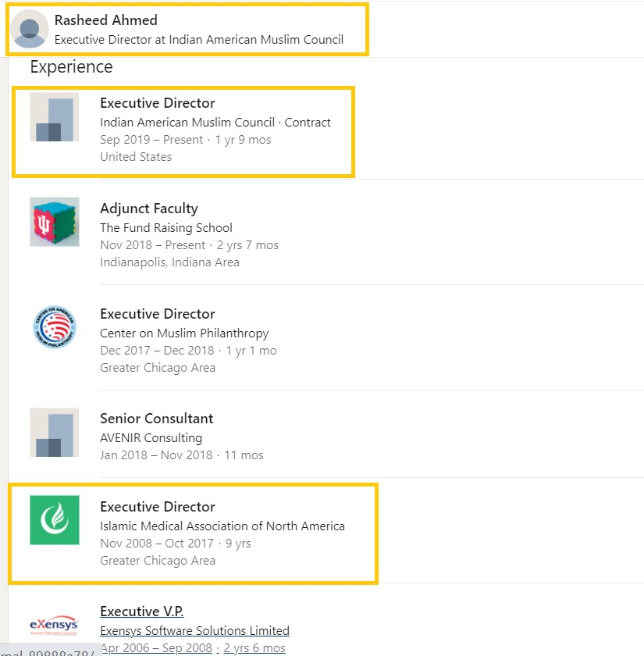Select Islamic Medical Association of North America text

click(x=222, y=526)
